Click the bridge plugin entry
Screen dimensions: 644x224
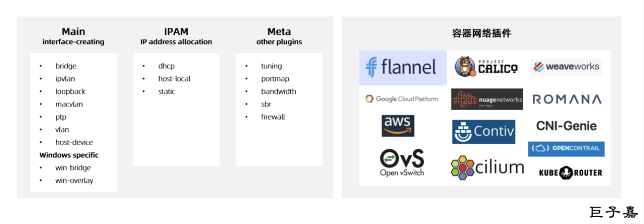[66, 66]
